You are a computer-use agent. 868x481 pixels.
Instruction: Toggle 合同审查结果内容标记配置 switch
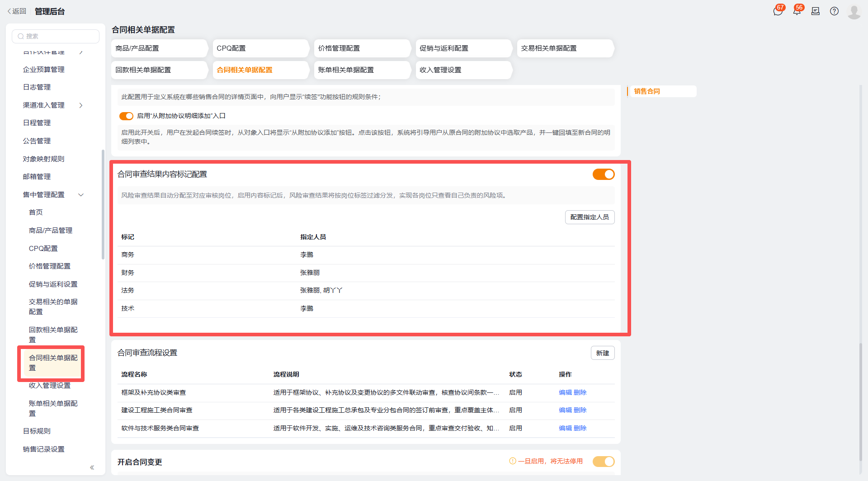(604, 174)
